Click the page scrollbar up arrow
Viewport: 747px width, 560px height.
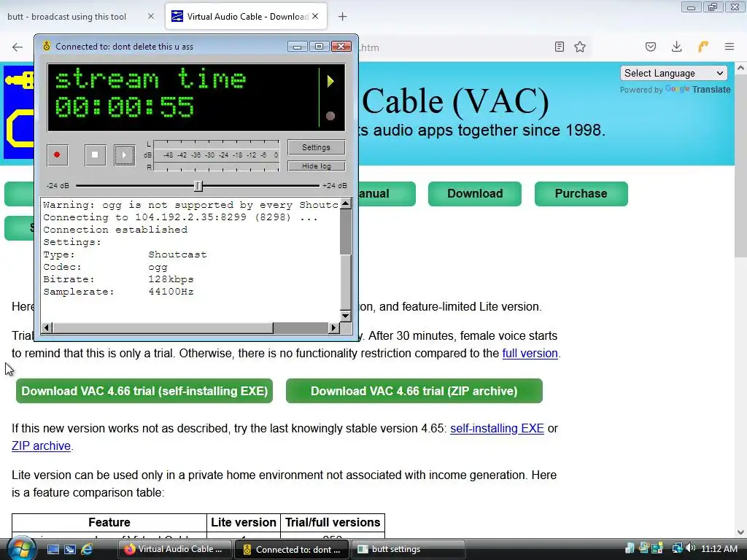click(740, 68)
